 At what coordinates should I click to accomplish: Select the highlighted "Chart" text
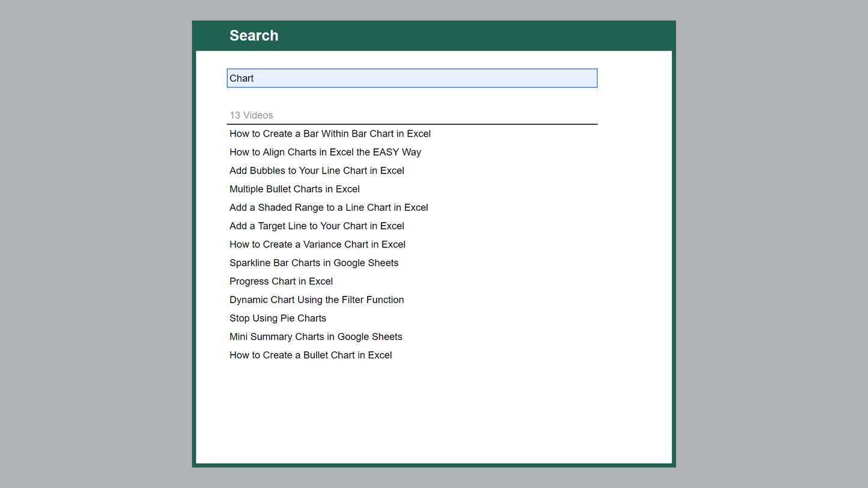[x=241, y=78]
